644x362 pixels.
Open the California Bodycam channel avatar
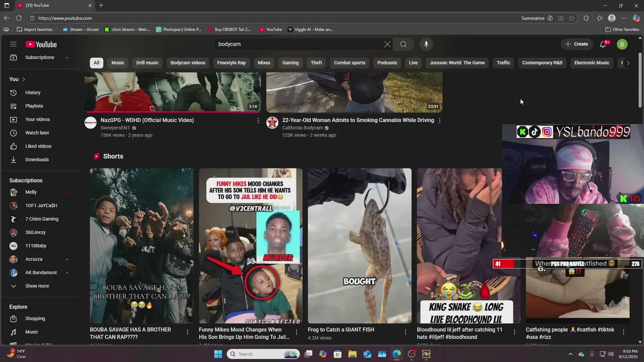(x=272, y=123)
